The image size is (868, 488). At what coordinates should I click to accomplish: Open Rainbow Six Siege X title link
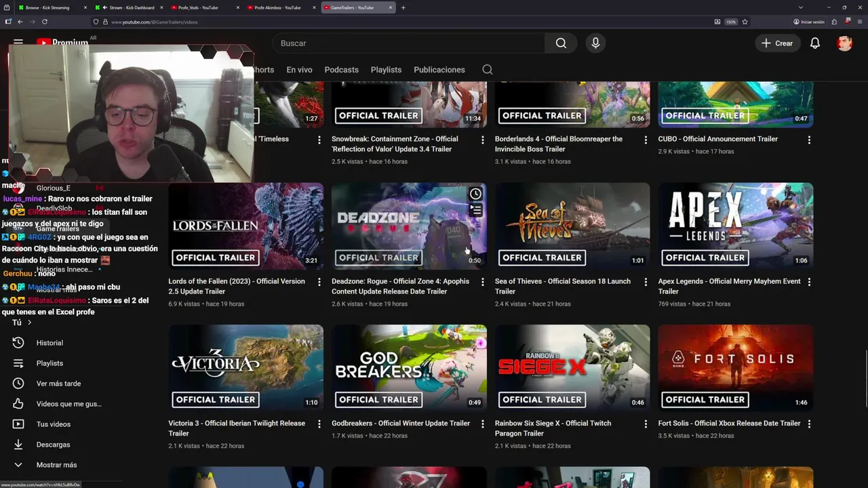(553, 428)
